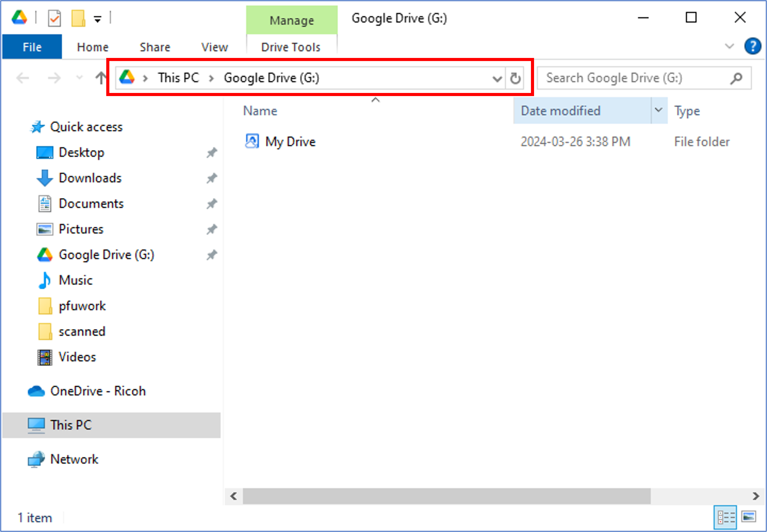This screenshot has height=532, width=767.
Task: Open the recent locations dropdown arrow
Action: pyautogui.click(x=79, y=78)
